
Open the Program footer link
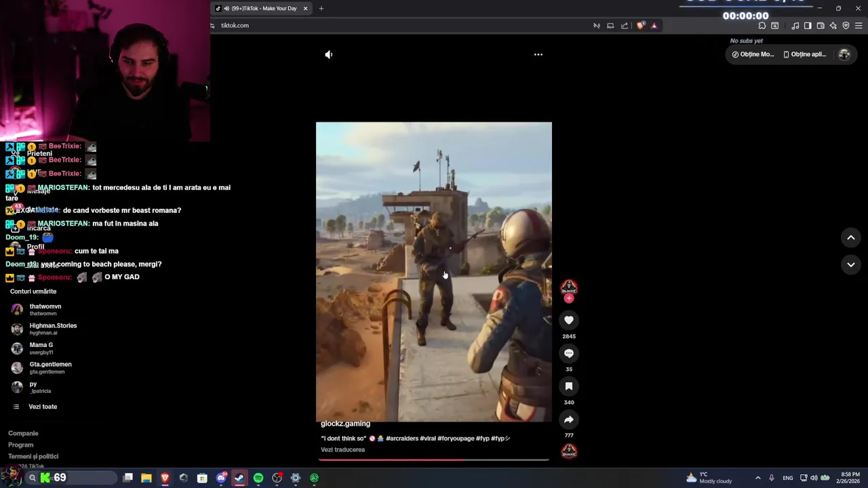pos(20,445)
